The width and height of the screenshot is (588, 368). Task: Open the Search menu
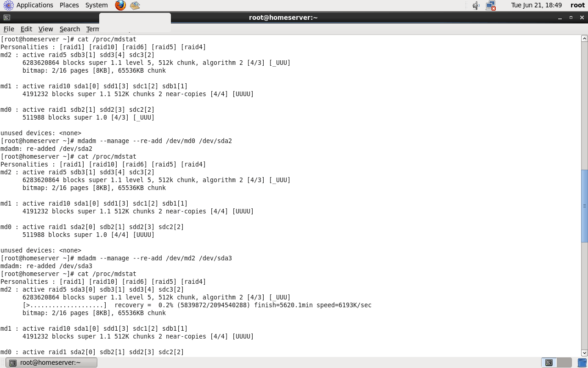pos(70,29)
